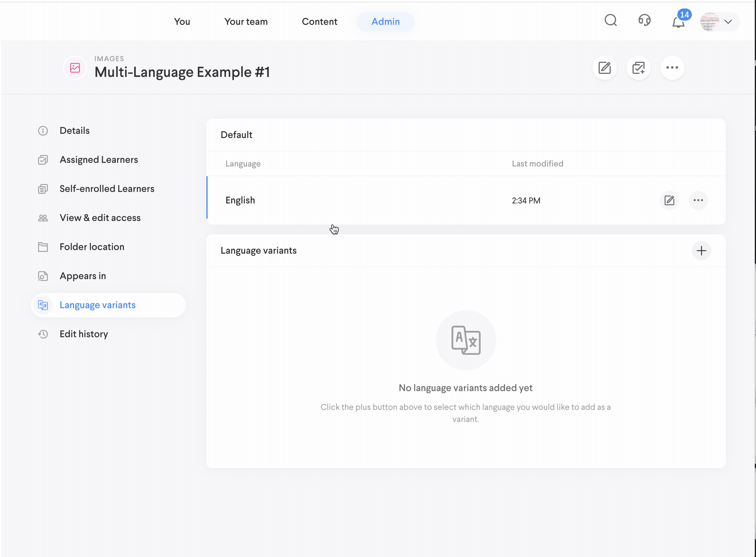Expand the user profile dropdown chevron
This screenshot has height=557, width=756.
pyautogui.click(x=728, y=22)
